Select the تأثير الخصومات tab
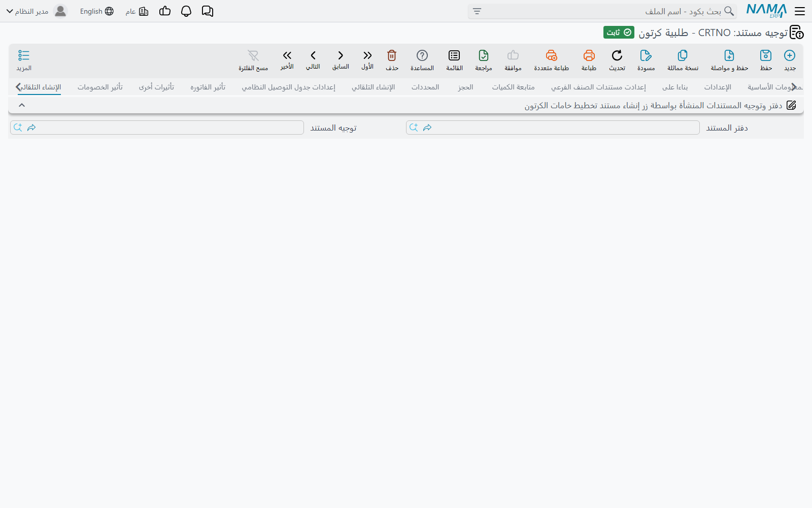Screen dimensions: 812x508 click(x=100, y=87)
